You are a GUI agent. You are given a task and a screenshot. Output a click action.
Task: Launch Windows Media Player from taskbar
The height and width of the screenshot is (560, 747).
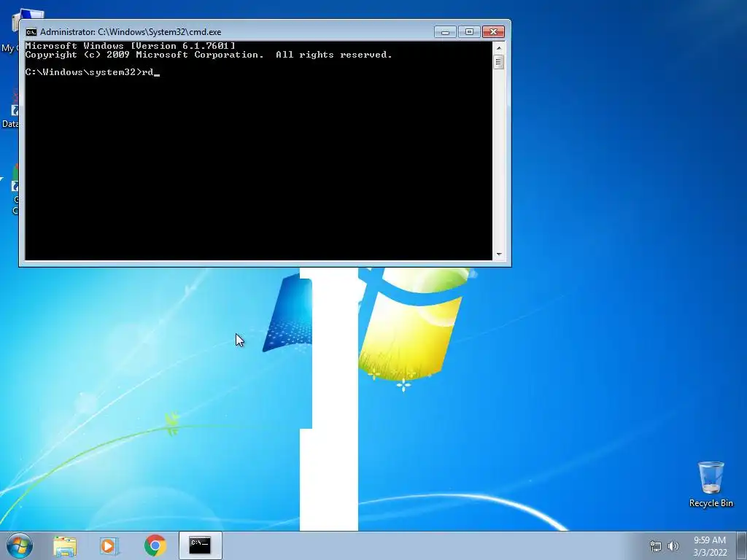109,545
